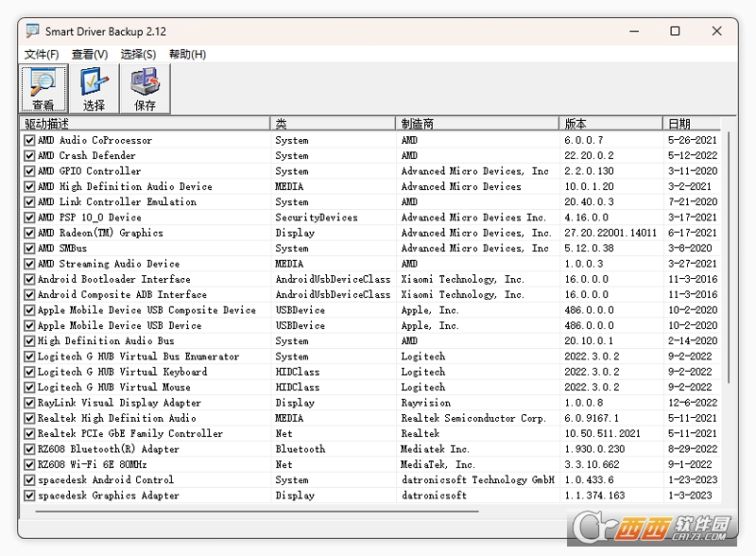Uncheck AMD Radeon(TM) Graphics driver
This screenshot has height=556, width=756.
coord(29,234)
